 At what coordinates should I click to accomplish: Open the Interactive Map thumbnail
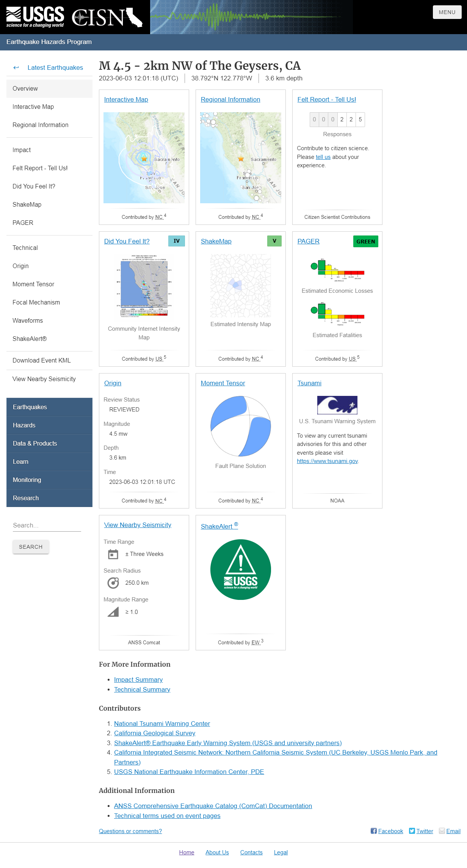144,157
